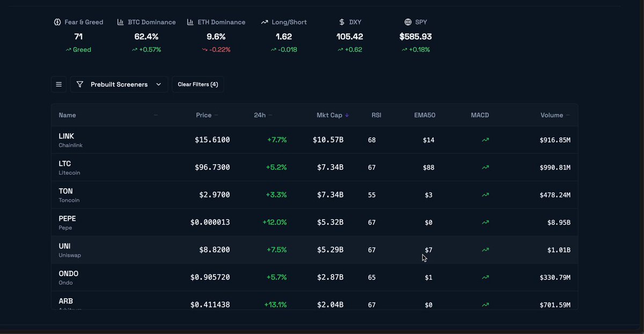The image size is (644, 334).
Task: Click the MACD trend icon in PEPE row
Action: [x=486, y=222]
